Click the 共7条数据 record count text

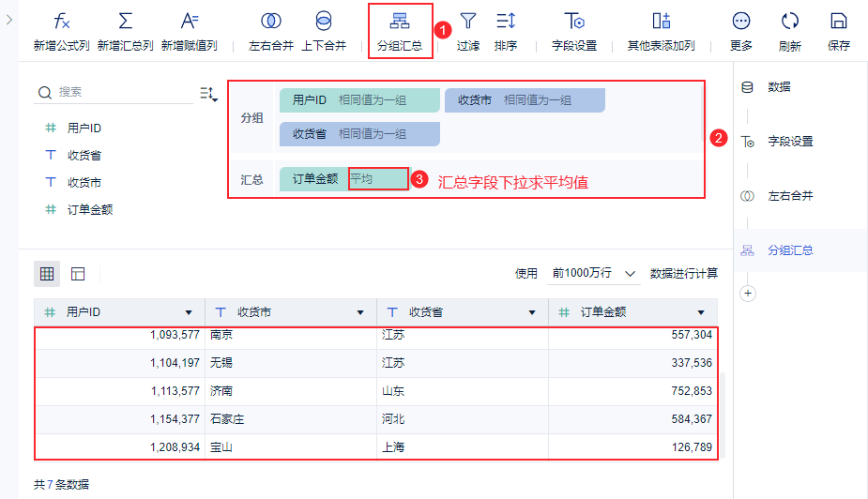[61, 485]
